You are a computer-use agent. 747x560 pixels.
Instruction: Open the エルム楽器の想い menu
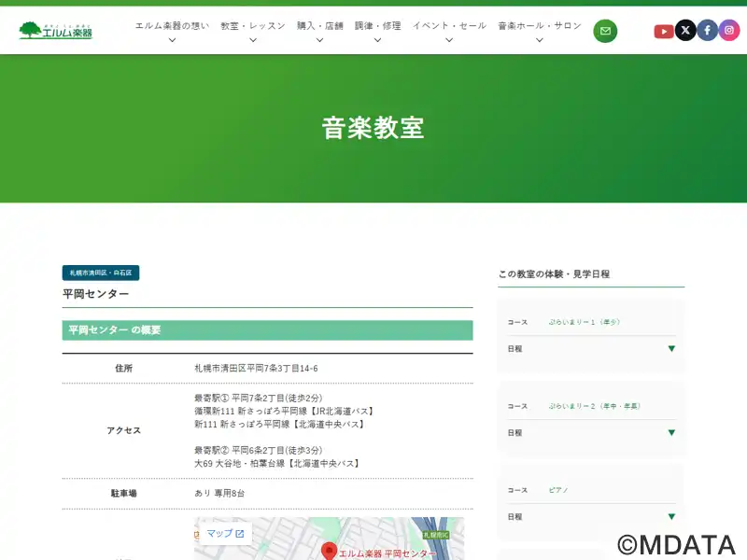pyautogui.click(x=172, y=31)
